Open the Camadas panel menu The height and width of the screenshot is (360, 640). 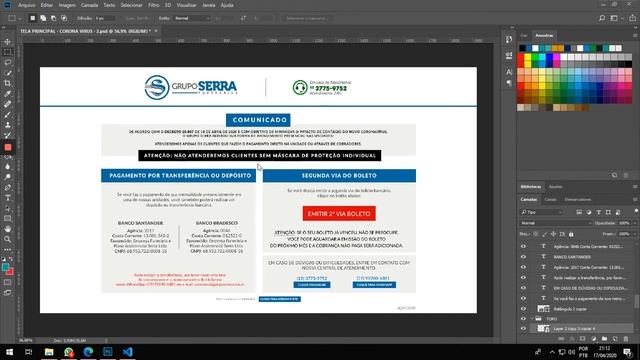[635, 200]
